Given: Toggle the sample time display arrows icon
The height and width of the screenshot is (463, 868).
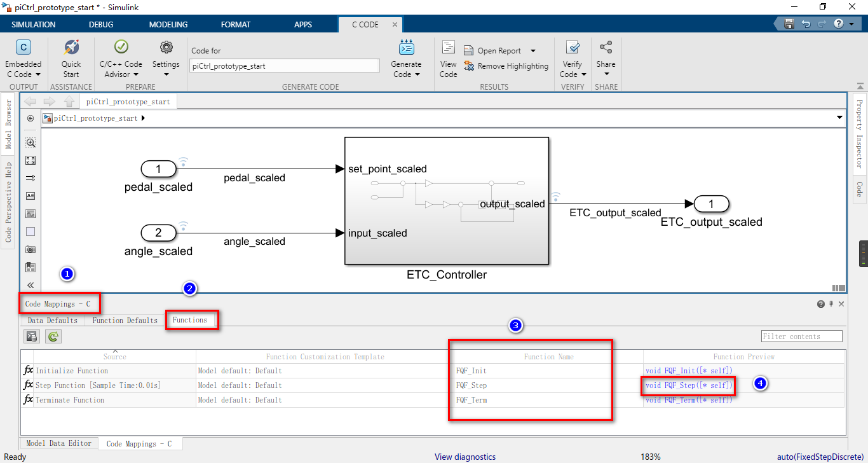Looking at the screenshot, I should (x=31, y=178).
